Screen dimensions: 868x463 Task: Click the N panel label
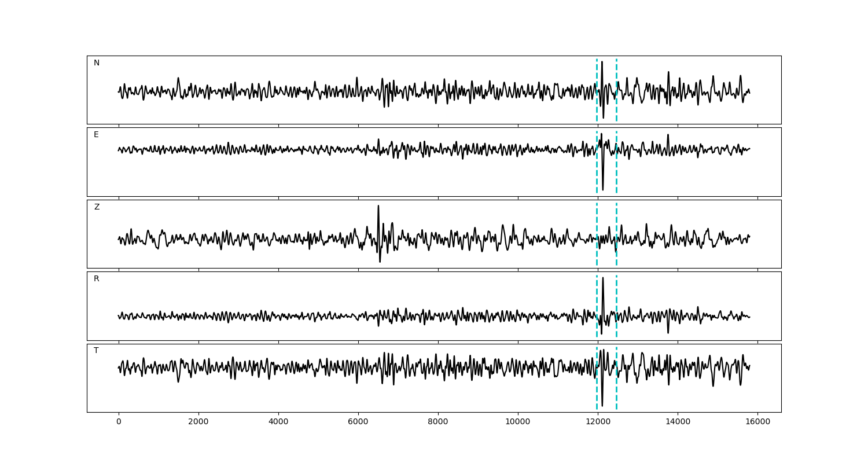click(x=97, y=63)
